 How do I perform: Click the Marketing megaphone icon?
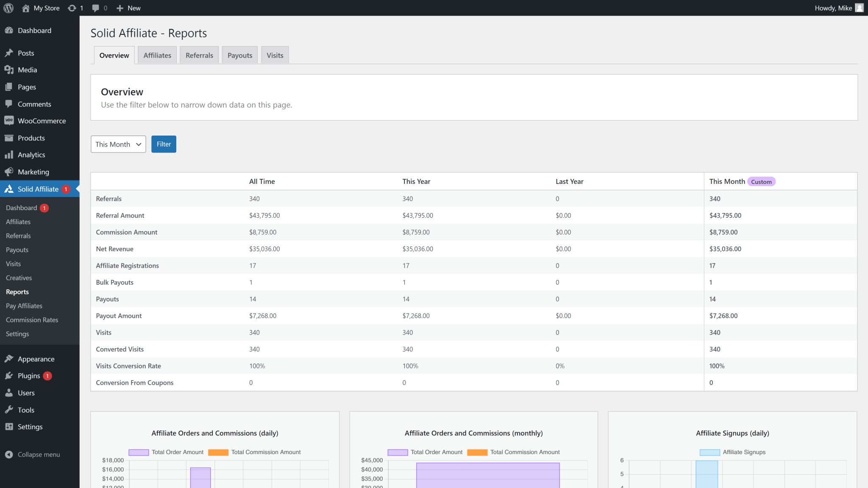pyautogui.click(x=9, y=172)
